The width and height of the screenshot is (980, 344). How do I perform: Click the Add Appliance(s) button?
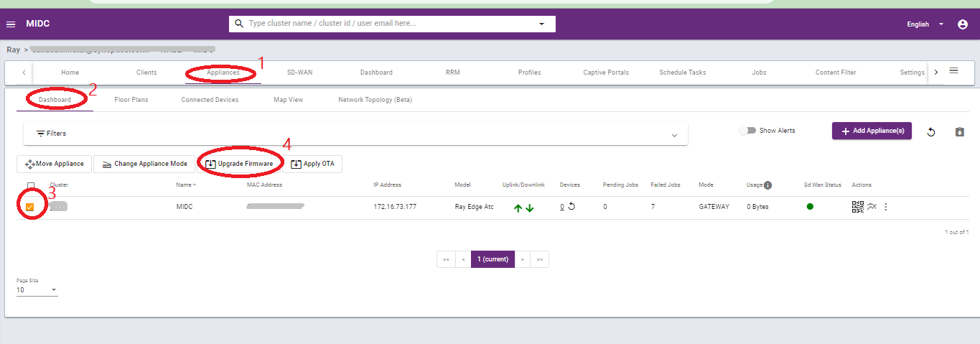pyautogui.click(x=872, y=131)
